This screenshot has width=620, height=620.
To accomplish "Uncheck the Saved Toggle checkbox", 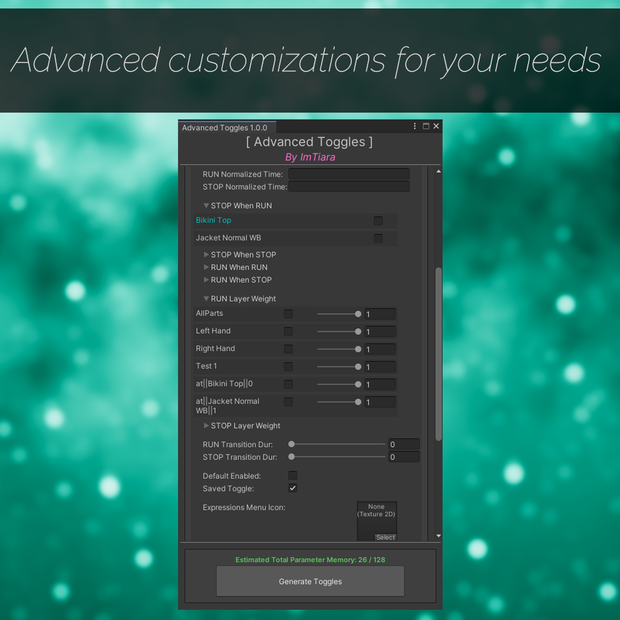I will [293, 488].
